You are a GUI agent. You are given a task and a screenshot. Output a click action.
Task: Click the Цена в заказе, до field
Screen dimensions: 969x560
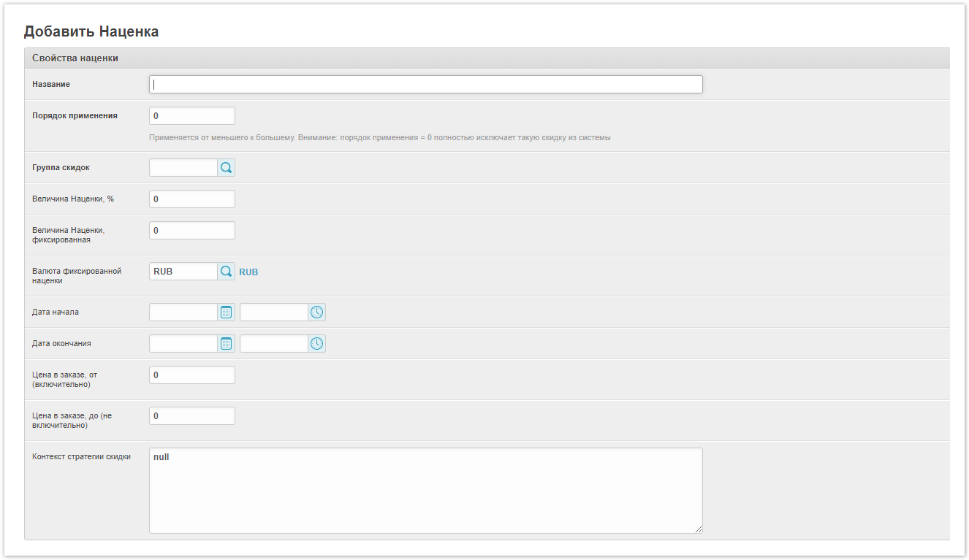(x=192, y=416)
